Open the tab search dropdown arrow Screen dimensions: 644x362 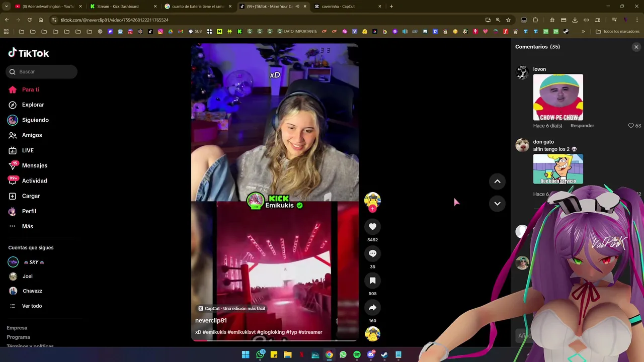[6, 7]
